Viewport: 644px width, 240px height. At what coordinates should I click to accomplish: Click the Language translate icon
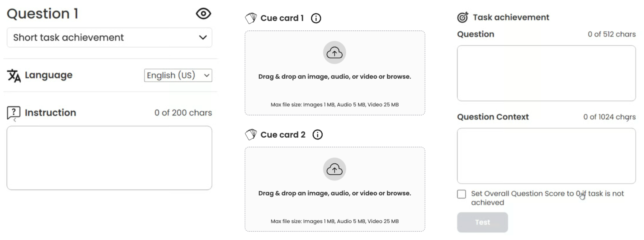point(14,75)
